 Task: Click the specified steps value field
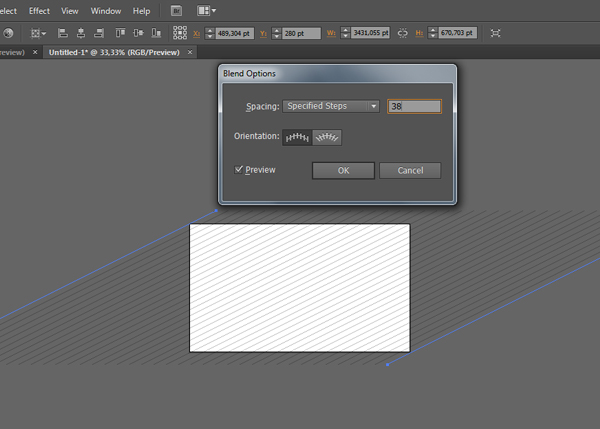tap(414, 106)
